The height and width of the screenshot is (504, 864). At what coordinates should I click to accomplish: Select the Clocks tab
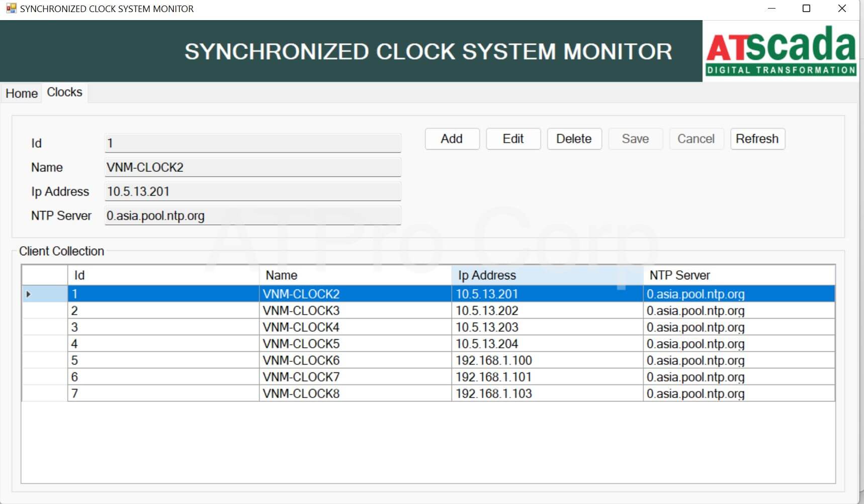coord(64,92)
